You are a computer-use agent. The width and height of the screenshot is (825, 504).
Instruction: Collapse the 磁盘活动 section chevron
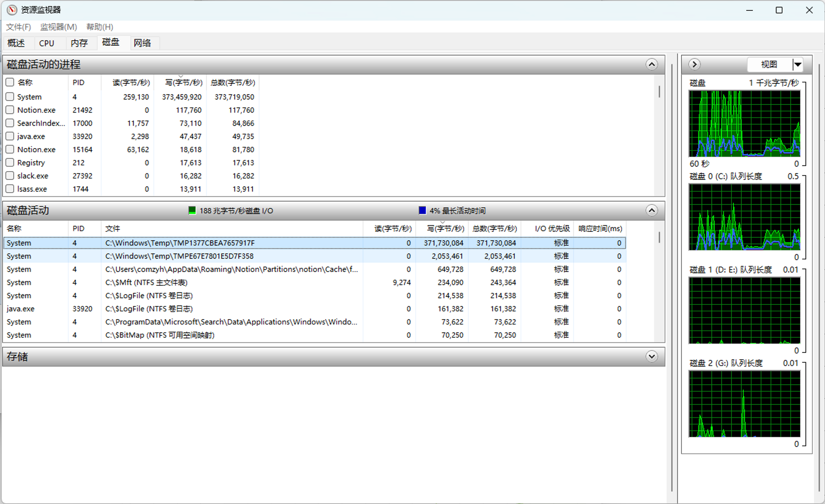pyautogui.click(x=651, y=211)
